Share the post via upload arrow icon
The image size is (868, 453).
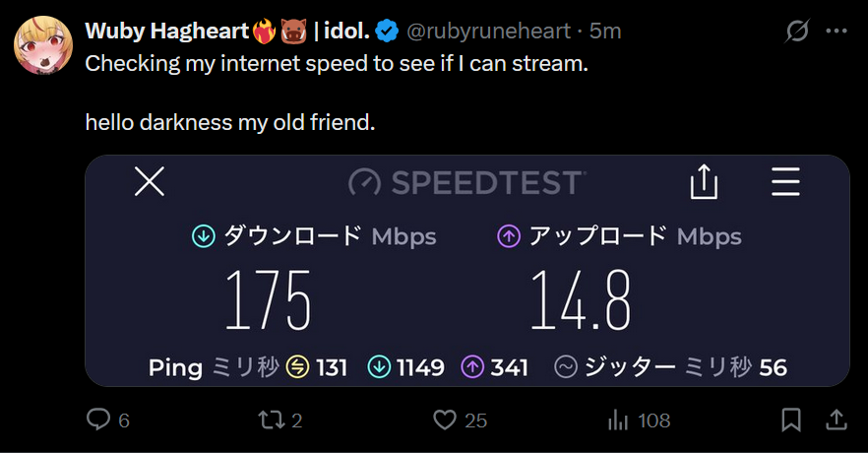(836, 421)
